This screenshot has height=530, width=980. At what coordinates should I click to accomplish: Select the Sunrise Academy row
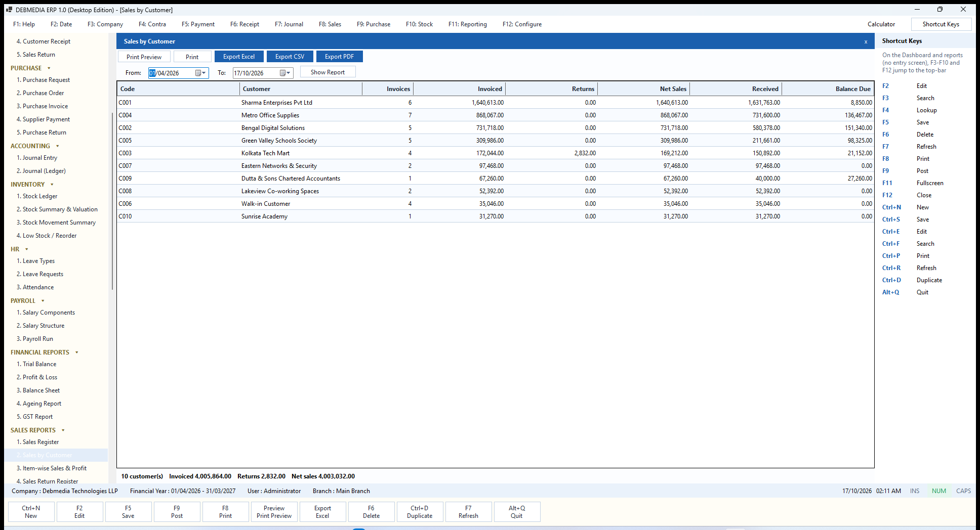[495, 216]
